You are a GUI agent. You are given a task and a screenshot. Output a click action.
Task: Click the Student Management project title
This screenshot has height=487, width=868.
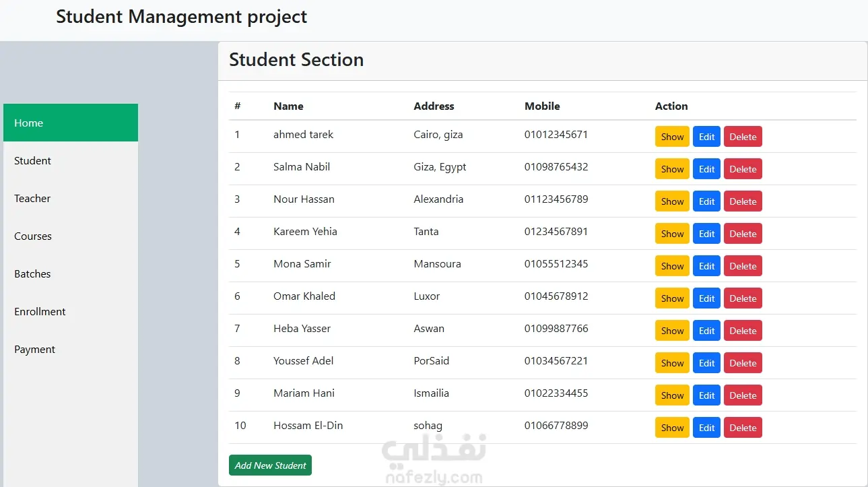click(x=181, y=17)
